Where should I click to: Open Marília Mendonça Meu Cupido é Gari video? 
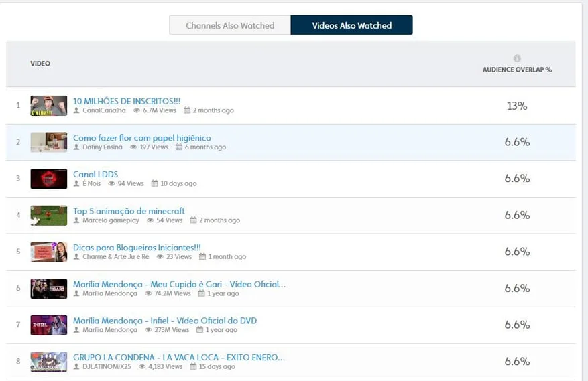tap(179, 284)
